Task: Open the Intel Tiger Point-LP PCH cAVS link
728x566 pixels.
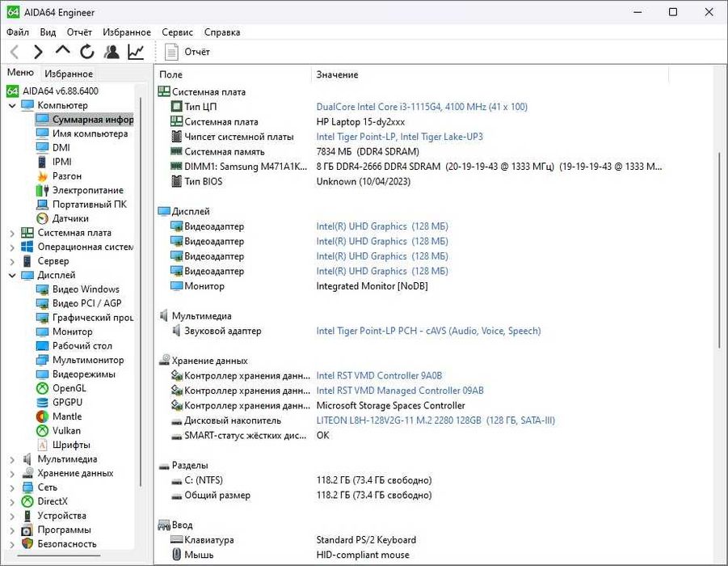Action: point(428,331)
